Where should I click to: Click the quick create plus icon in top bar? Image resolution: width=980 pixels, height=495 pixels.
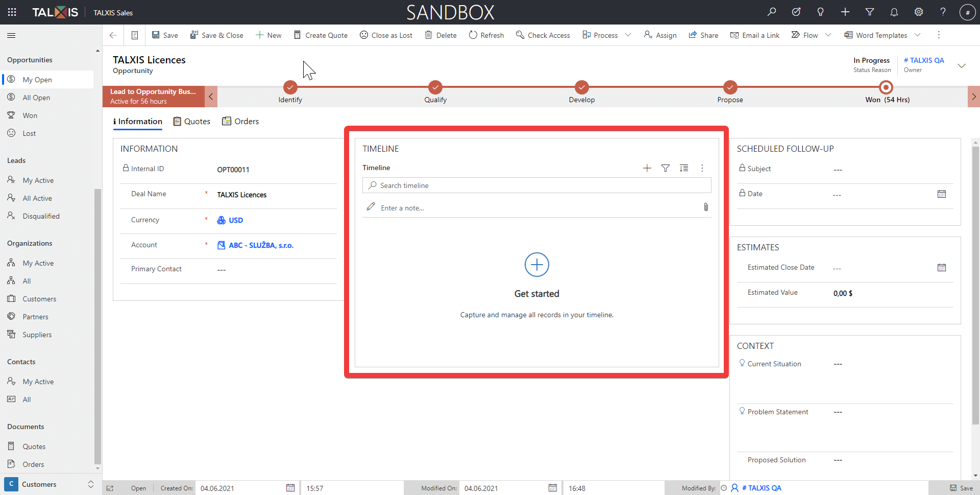(845, 12)
